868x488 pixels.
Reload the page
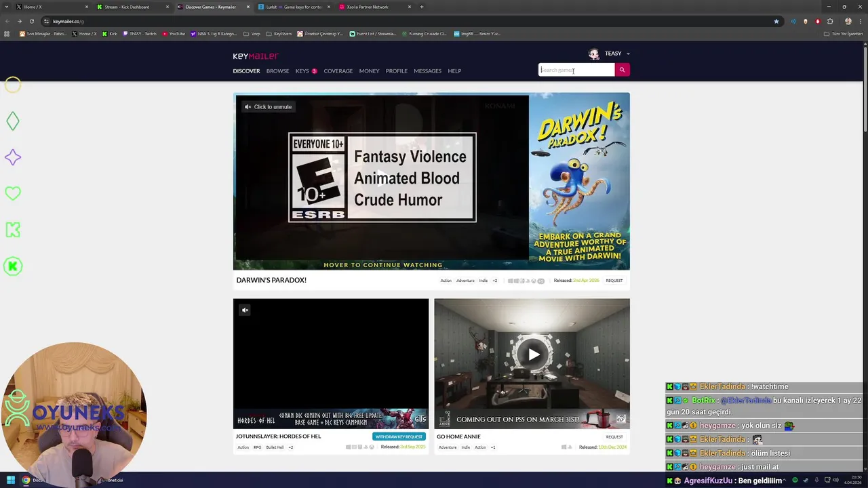(x=31, y=21)
